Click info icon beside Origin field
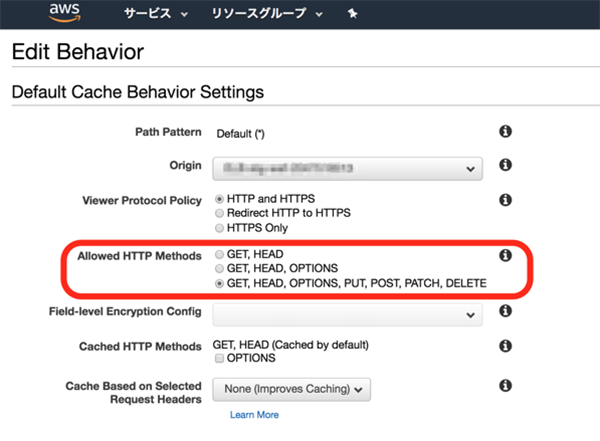The image size is (600, 441). pos(505,165)
